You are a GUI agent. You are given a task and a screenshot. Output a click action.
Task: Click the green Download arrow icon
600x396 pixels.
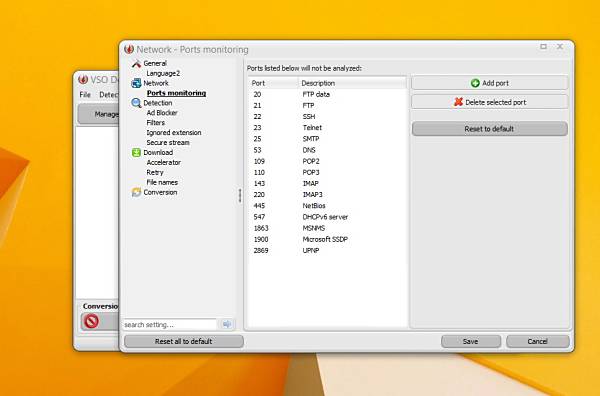point(136,153)
